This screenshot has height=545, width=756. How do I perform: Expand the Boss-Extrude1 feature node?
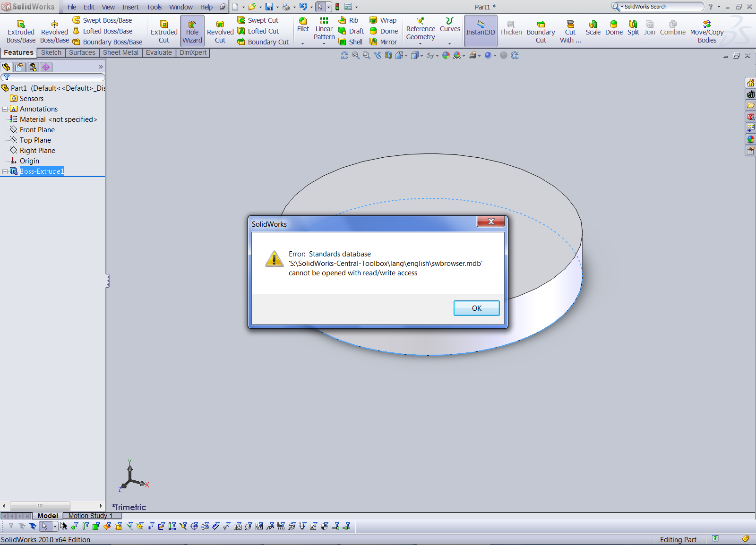click(5, 171)
